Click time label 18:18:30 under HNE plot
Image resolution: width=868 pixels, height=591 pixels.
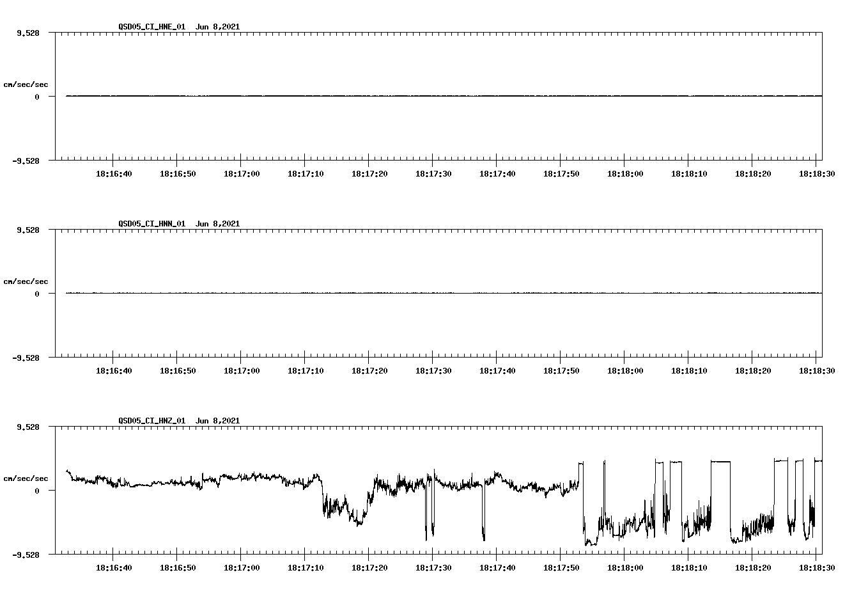point(817,174)
